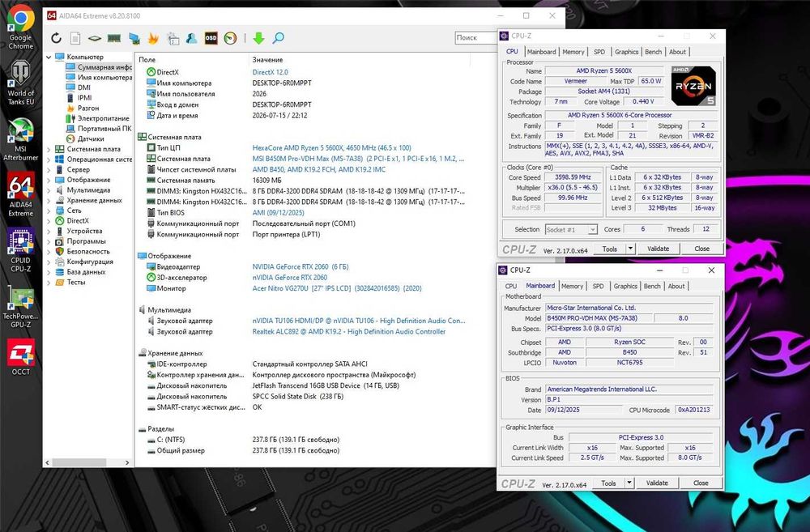Switch to Graphics tab in lower CPU-Z
The image size is (810, 532).
pos(625,286)
